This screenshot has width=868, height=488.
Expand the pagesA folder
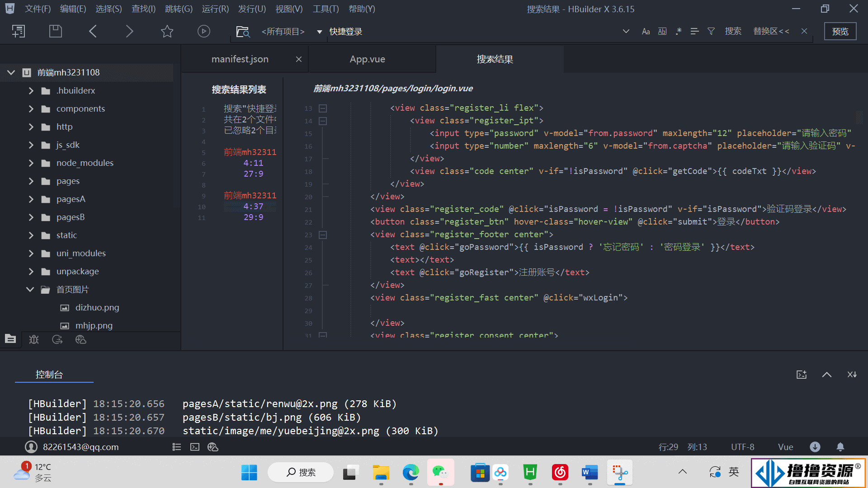coord(31,199)
